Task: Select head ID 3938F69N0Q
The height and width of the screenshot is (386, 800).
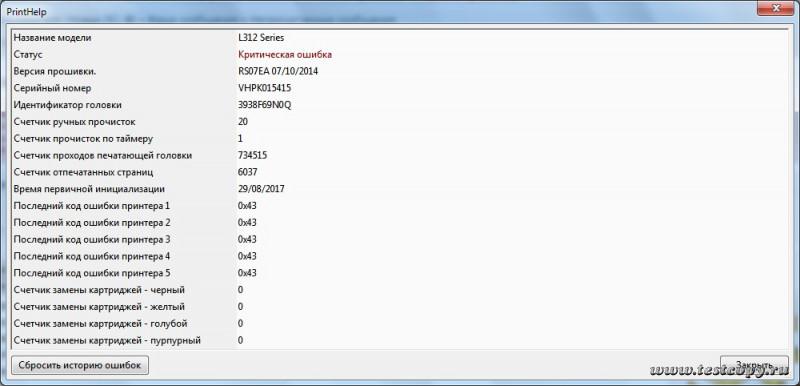Action: pyautogui.click(x=265, y=105)
